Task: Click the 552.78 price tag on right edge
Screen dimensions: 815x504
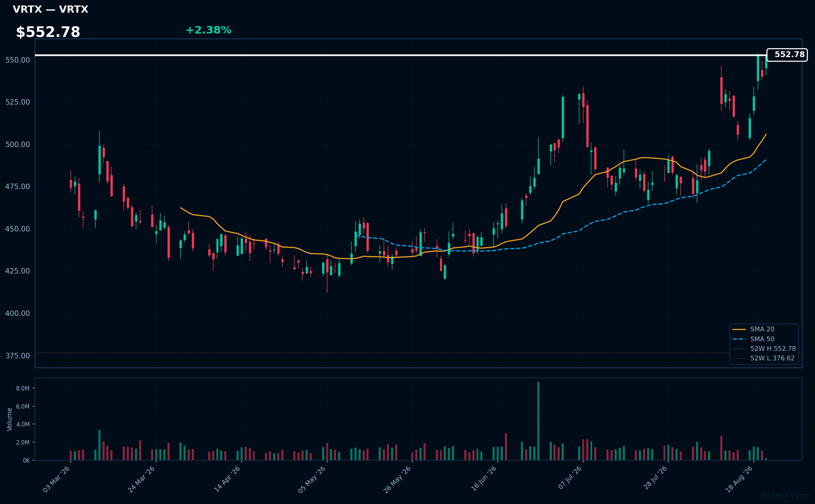Action: click(787, 55)
